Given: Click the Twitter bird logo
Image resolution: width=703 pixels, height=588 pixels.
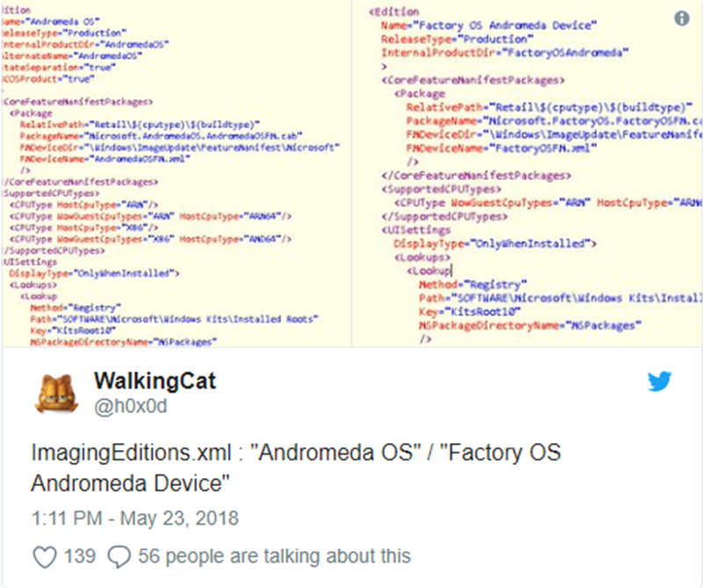Looking at the screenshot, I should [659, 381].
